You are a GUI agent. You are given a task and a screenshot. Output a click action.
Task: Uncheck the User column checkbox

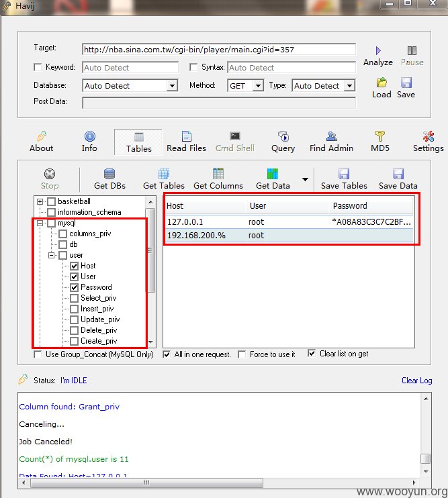(x=74, y=277)
